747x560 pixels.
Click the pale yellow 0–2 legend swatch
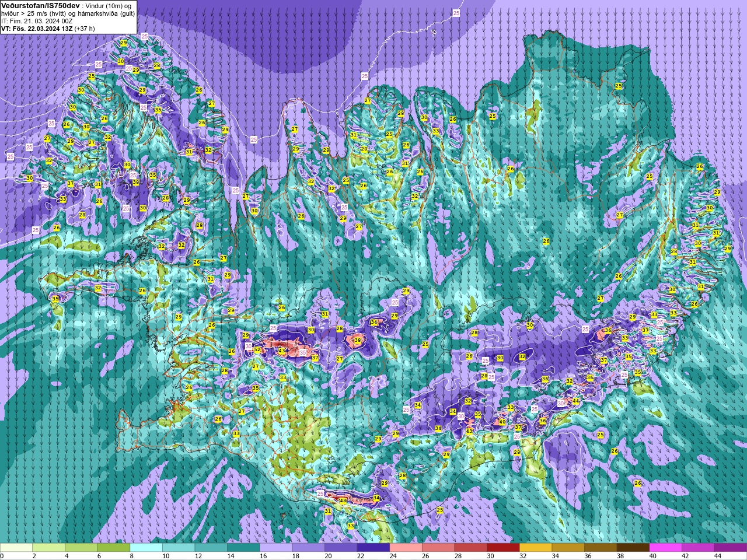tap(16, 548)
